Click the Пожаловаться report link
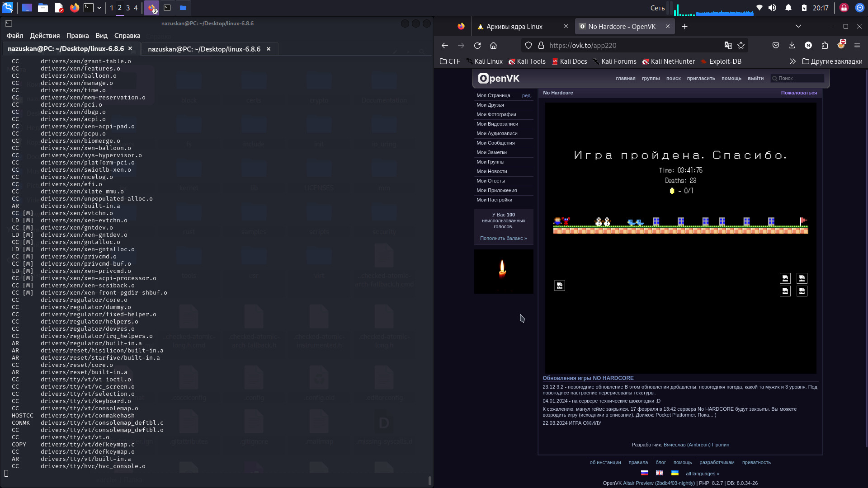Image resolution: width=868 pixels, height=488 pixels. click(x=799, y=93)
